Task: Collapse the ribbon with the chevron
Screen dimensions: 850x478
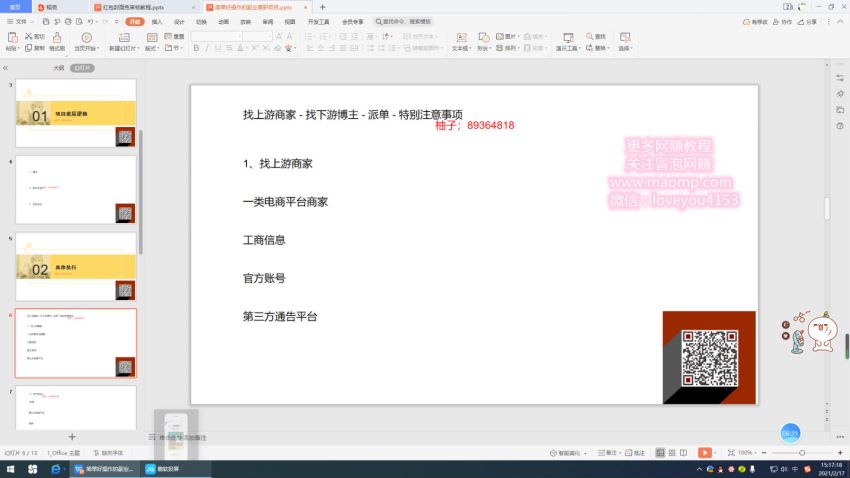Action: click(x=840, y=22)
